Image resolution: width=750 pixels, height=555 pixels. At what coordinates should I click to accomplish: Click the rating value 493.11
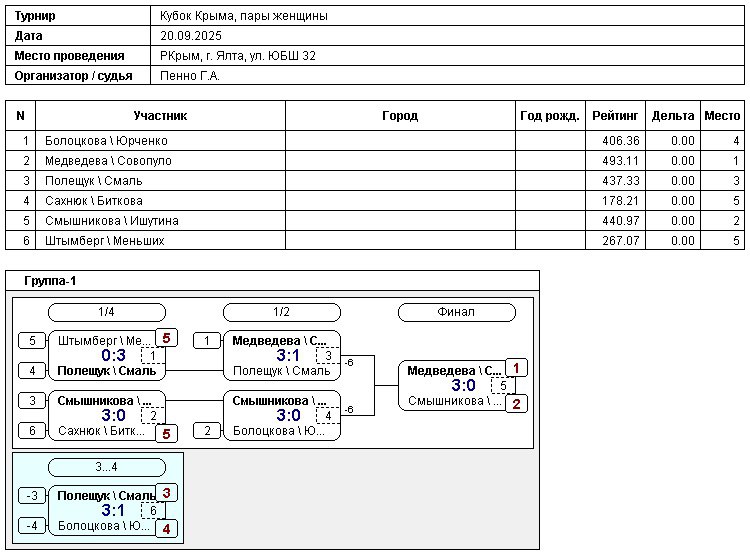(x=614, y=161)
